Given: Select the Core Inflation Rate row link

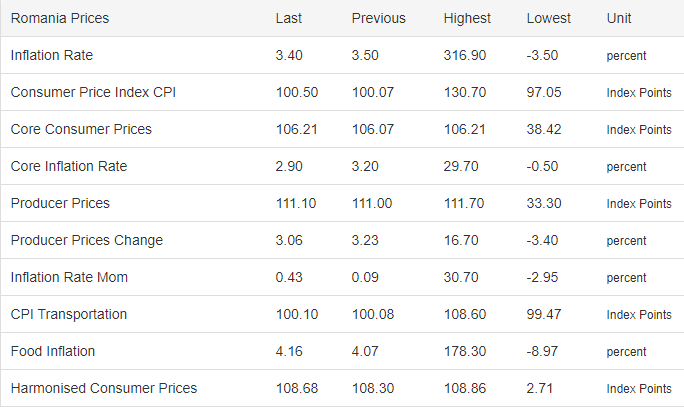Looking at the screenshot, I should coord(69,167).
